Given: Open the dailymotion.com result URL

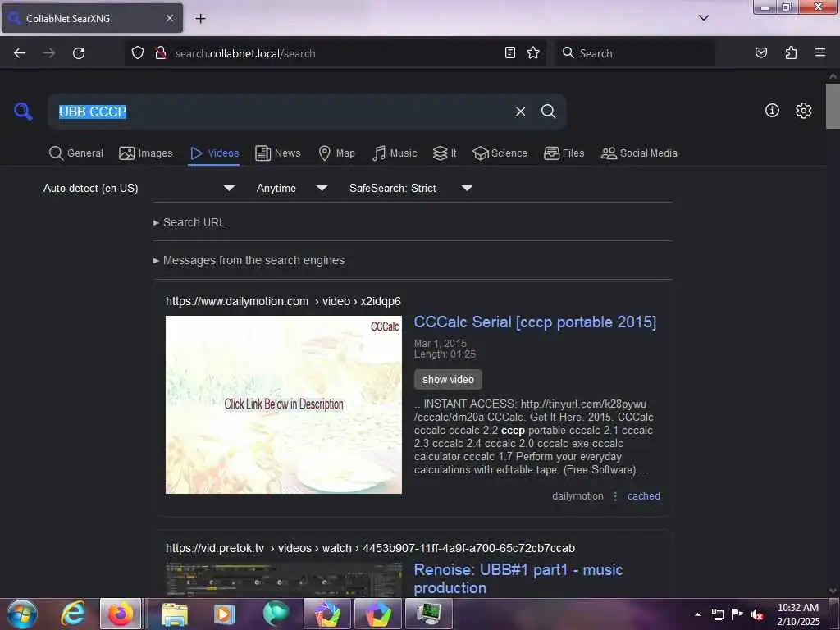Looking at the screenshot, I should pos(283,301).
